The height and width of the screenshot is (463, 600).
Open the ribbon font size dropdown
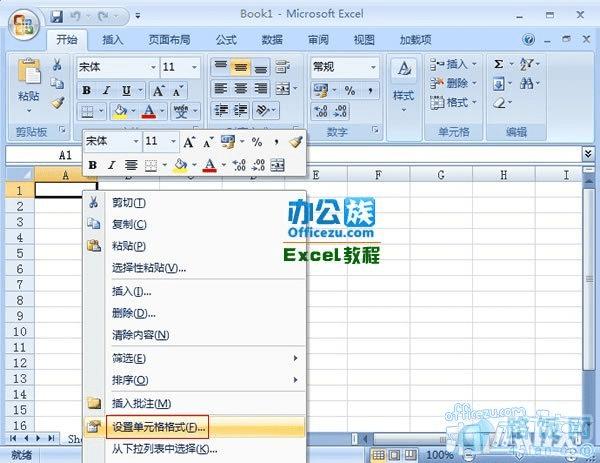coord(194,67)
